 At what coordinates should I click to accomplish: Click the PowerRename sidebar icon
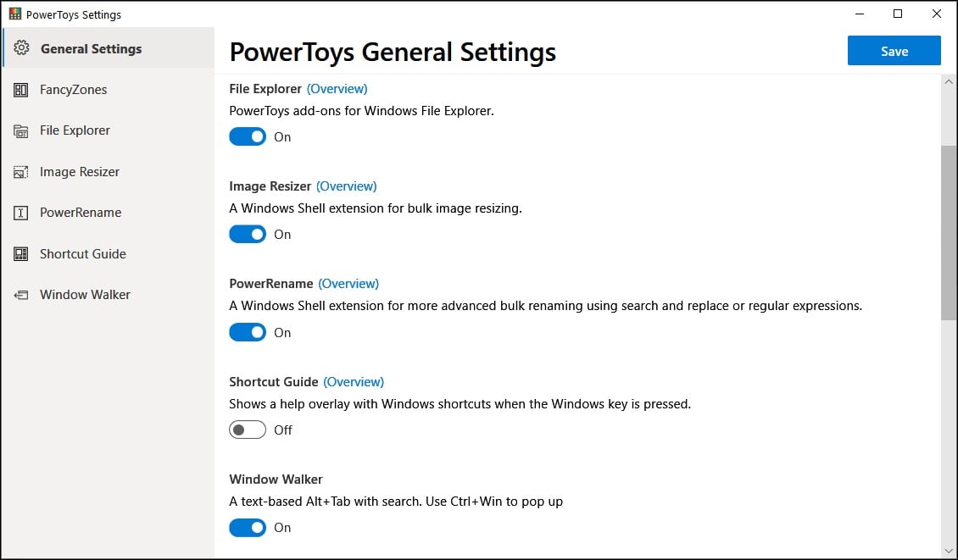pyautogui.click(x=21, y=213)
